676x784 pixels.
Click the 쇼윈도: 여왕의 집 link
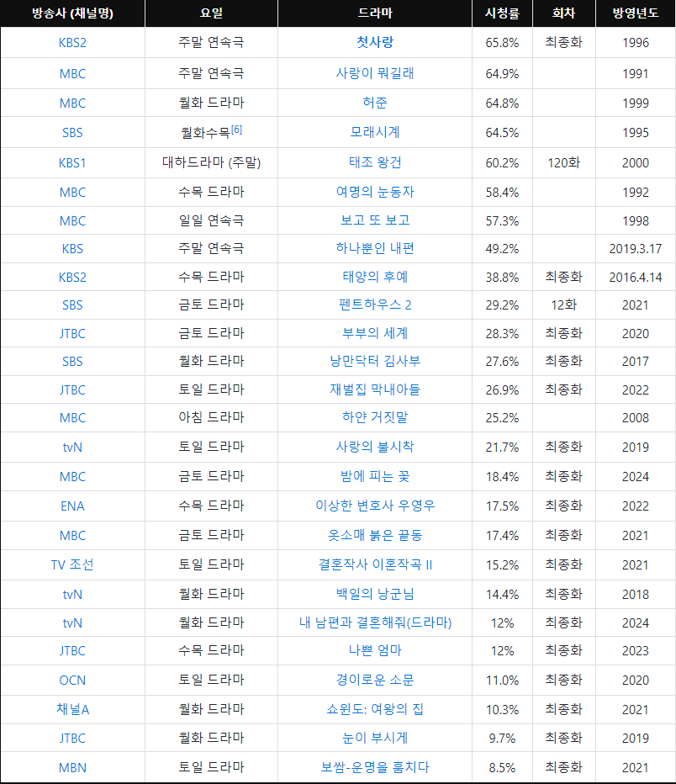coord(375,709)
